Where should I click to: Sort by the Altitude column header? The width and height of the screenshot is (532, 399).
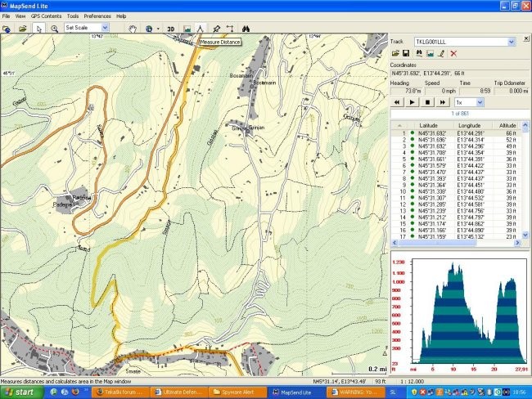coord(507,125)
